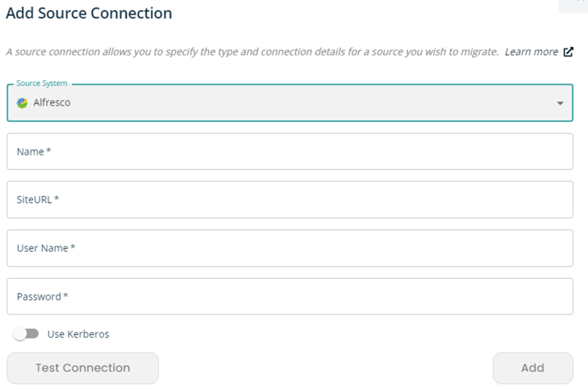Focus the Name field

coord(290,152)
